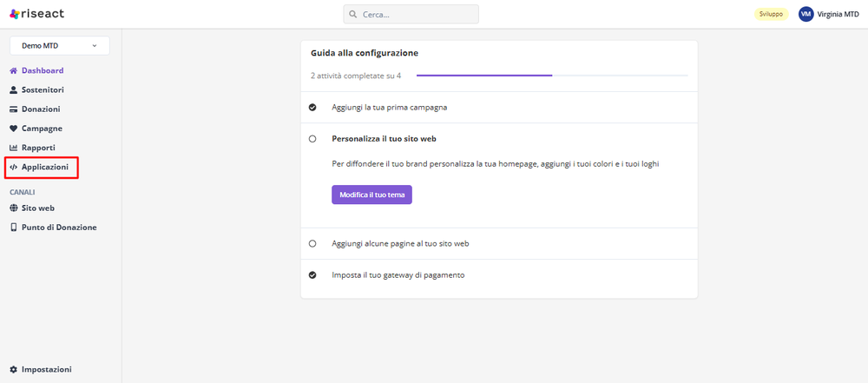Click the Applicazioni code icon

[14, 167]
